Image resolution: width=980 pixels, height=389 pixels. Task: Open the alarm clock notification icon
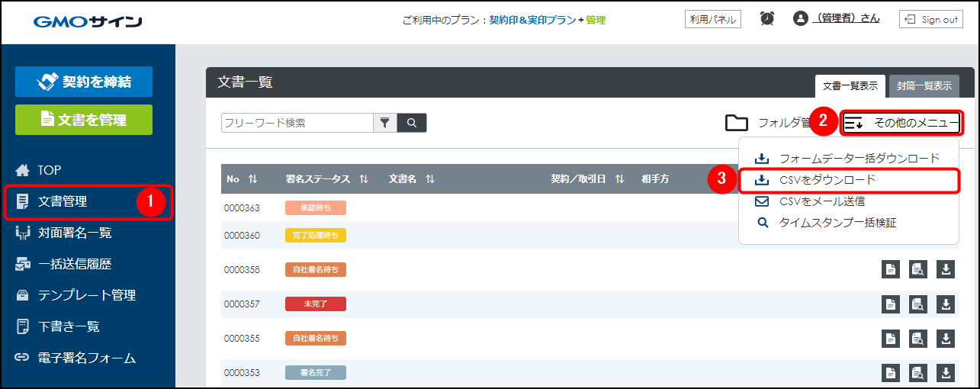[766, 19]
